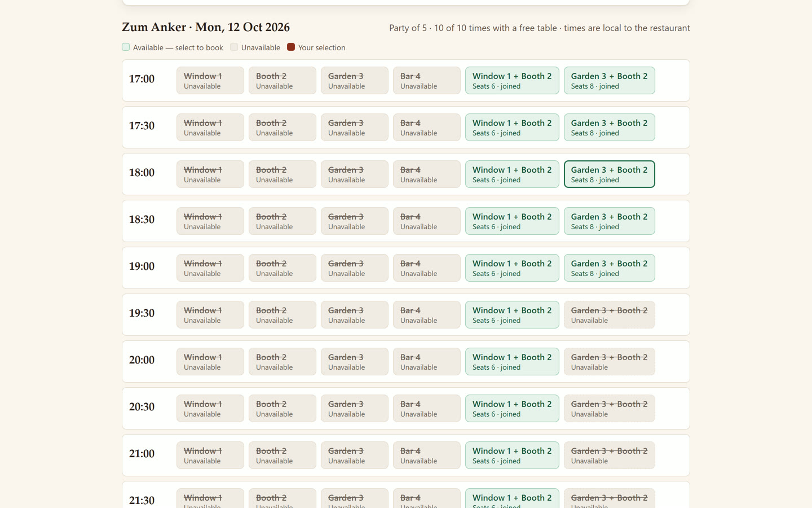Choose Window 1 + Booth 2 at 20:30

512,409
